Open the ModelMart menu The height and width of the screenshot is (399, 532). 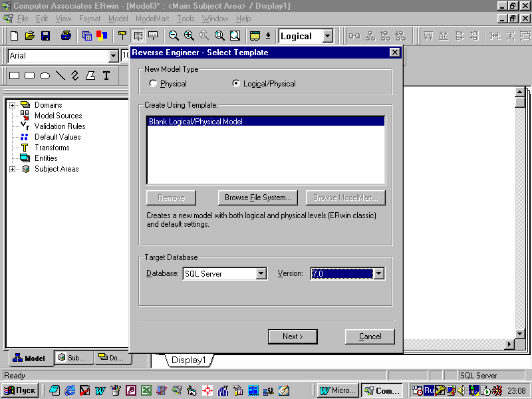pyautogui.click(x=152, y=19)
